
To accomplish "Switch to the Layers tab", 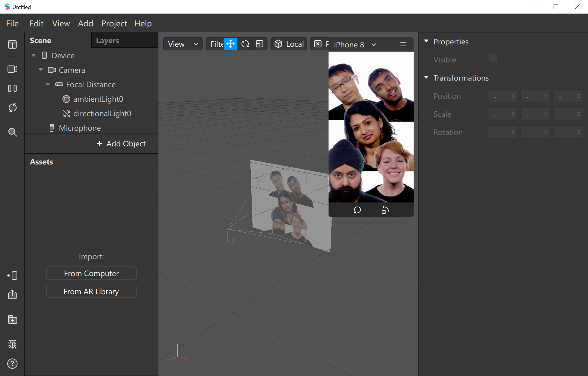I will pos(124,40).
